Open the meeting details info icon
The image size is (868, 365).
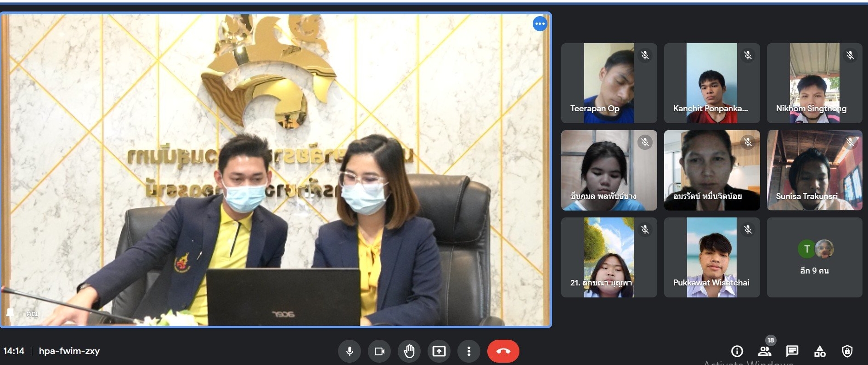[737, 351]
